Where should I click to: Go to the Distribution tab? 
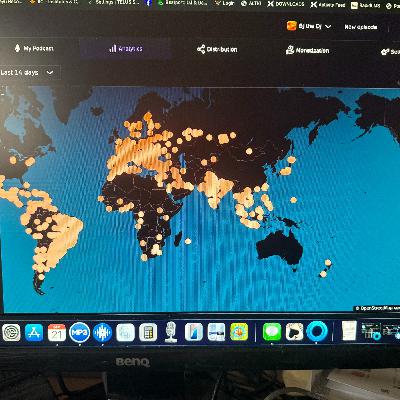(217, 49)
